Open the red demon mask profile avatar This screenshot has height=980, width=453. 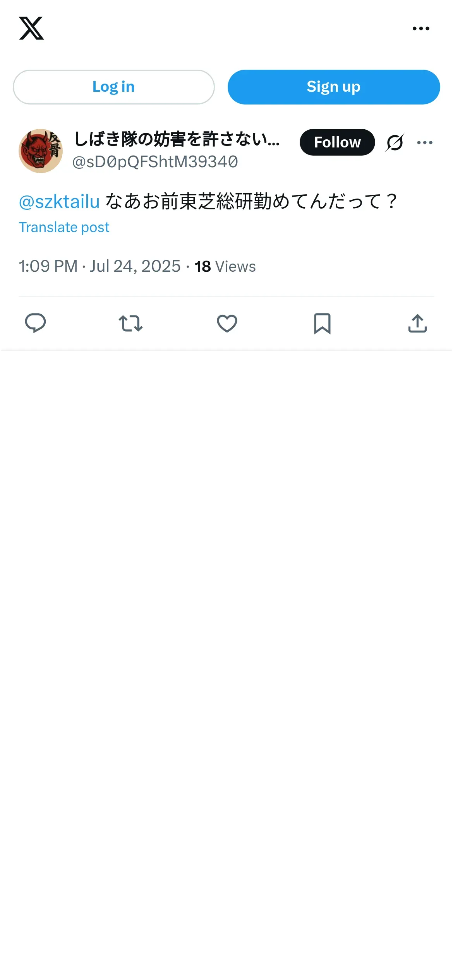pyautogui.click(x=41, y=151)
